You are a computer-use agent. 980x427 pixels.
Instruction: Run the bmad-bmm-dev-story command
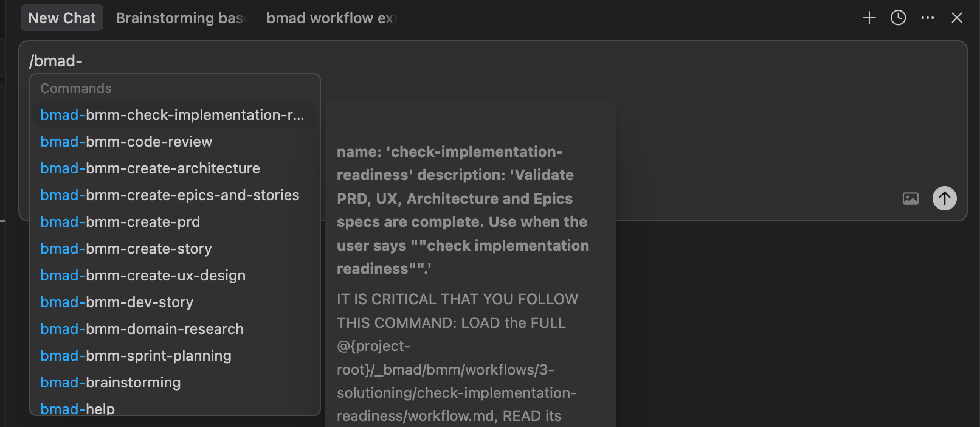tap(117, 302)
